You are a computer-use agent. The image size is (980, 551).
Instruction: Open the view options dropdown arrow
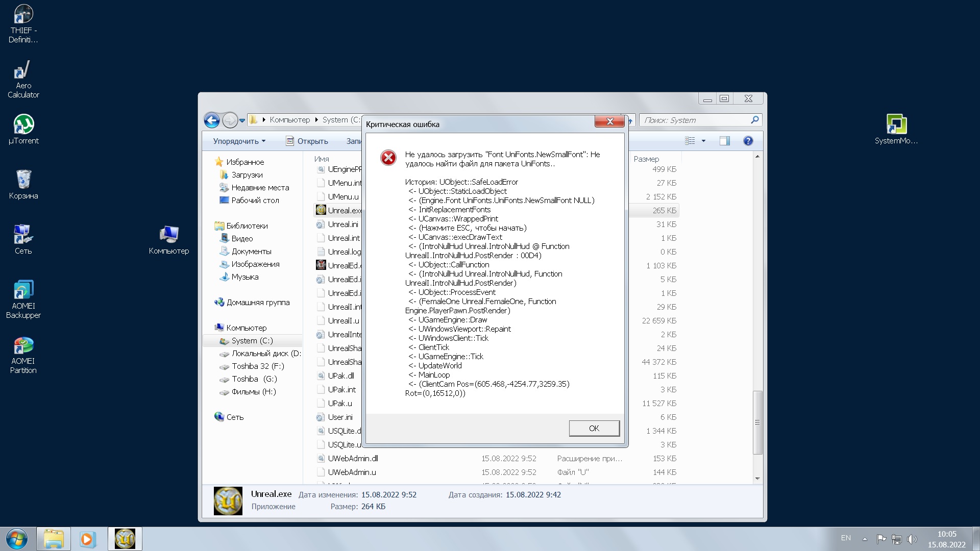pos(703,141)
